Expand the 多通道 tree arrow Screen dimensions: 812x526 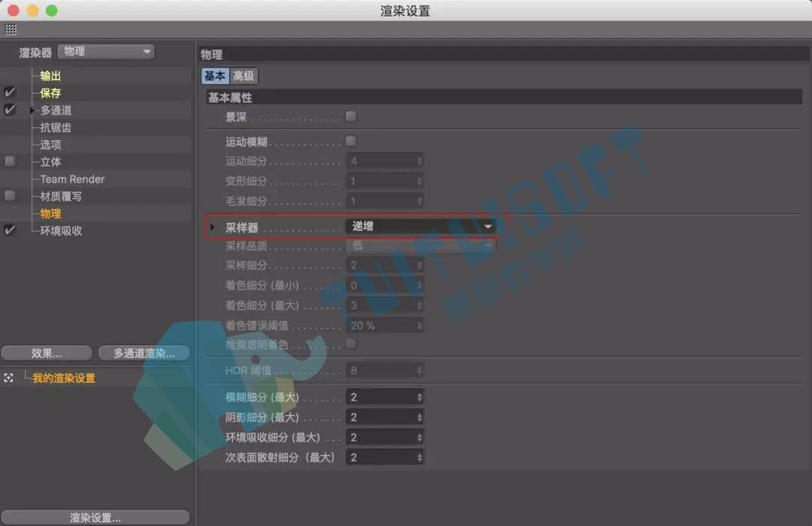(x=32, y=111)
